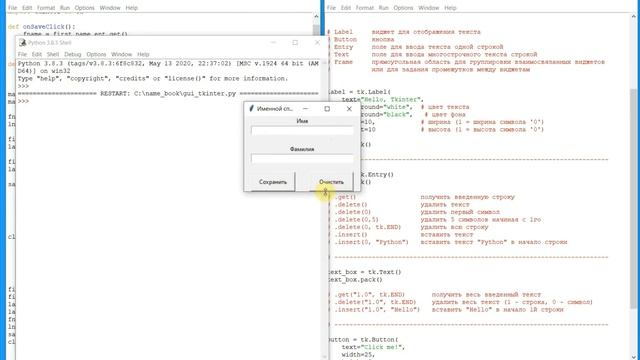Click the 'def onSaveClick():' line
The height and width of the screenshot is (360, 640).
(41, 27)
